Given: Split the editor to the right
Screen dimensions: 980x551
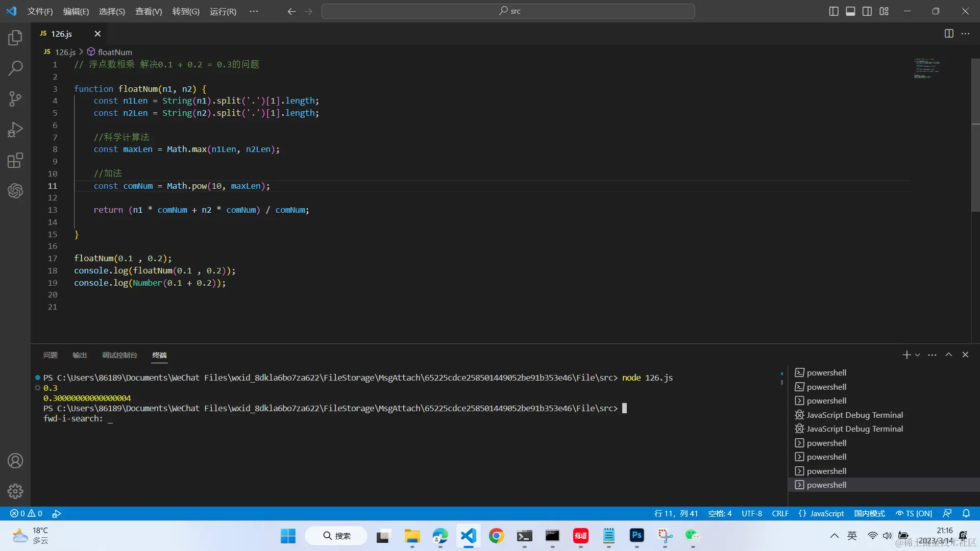Looking at the screenshot, I should 949,34.
